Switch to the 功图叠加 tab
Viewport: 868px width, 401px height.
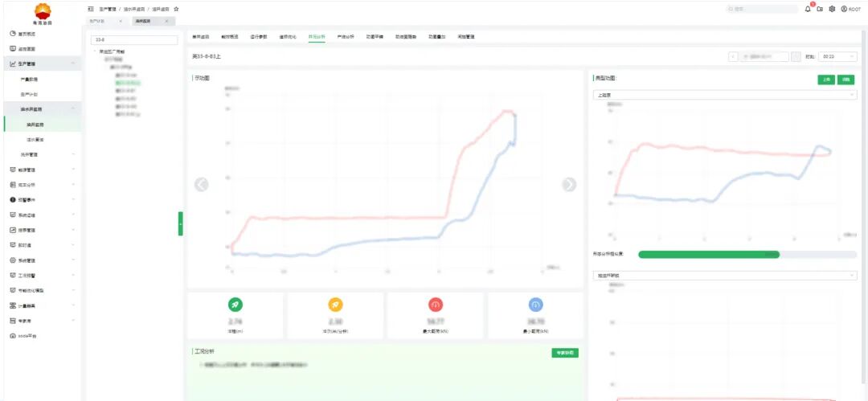(x=436, y=36)
